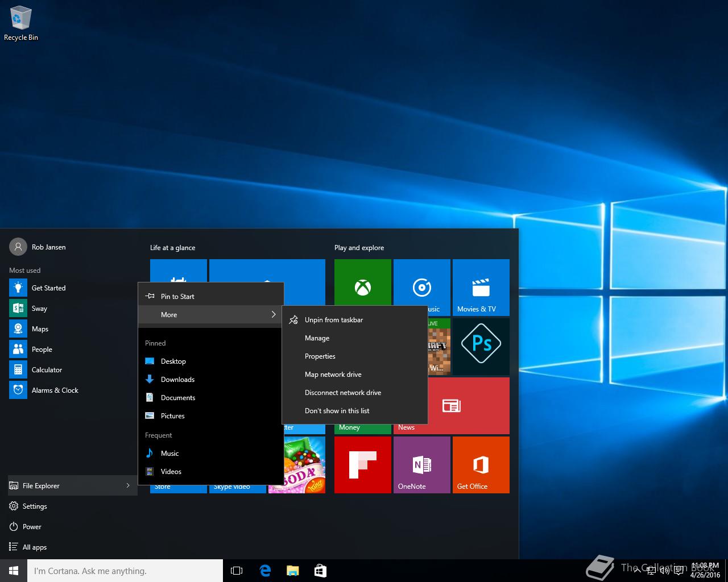This screenshot has height=582, width=728.
Task: Click the Play and explore heading
Action: [x=359, y=248]
